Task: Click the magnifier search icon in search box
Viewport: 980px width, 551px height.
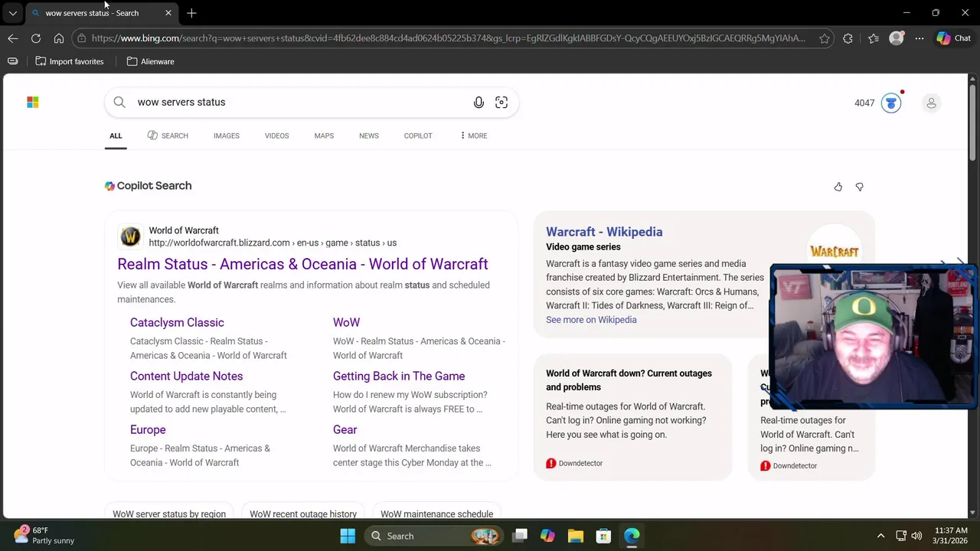Action: coord(119,103)
